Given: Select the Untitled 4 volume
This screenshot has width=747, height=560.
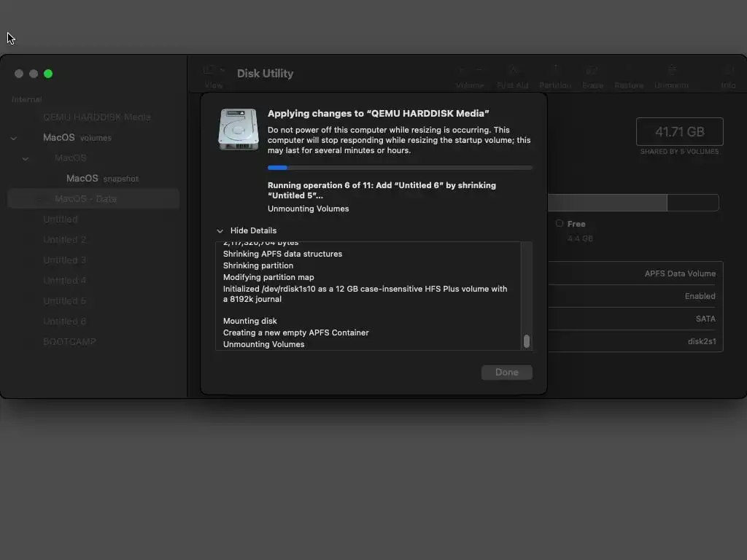Looking at the screenshot, I should coord(93,281).
